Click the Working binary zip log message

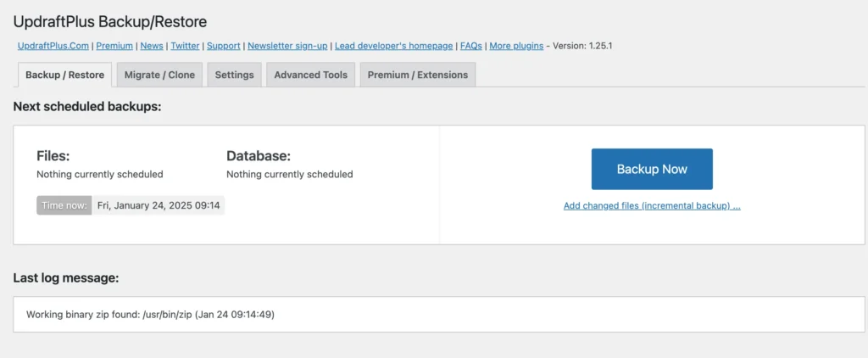point(150,315)
